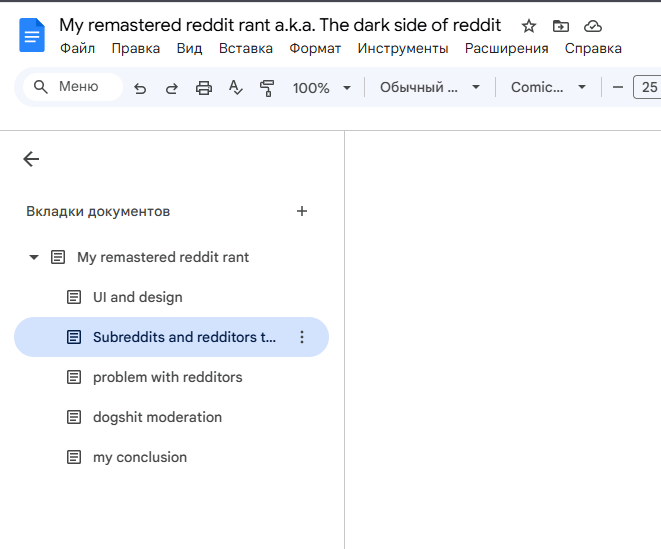
Task: Rename the document title
Action: point(280,25)
